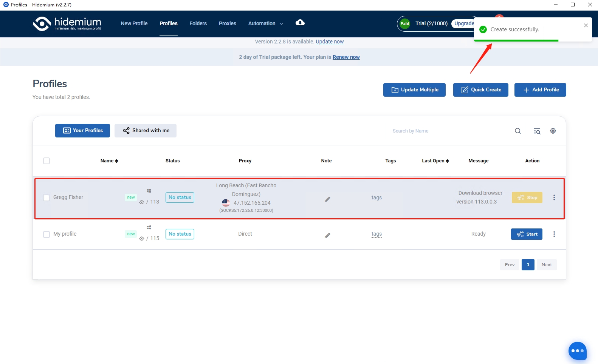The height and width of the screenshot is (364, 598).
Task: Open the advanced filter search icon
Action: [x=537, y=131]
